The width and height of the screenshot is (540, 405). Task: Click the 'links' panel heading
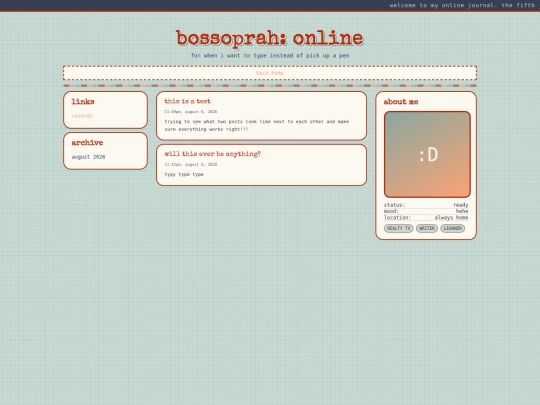pos(83,102)
